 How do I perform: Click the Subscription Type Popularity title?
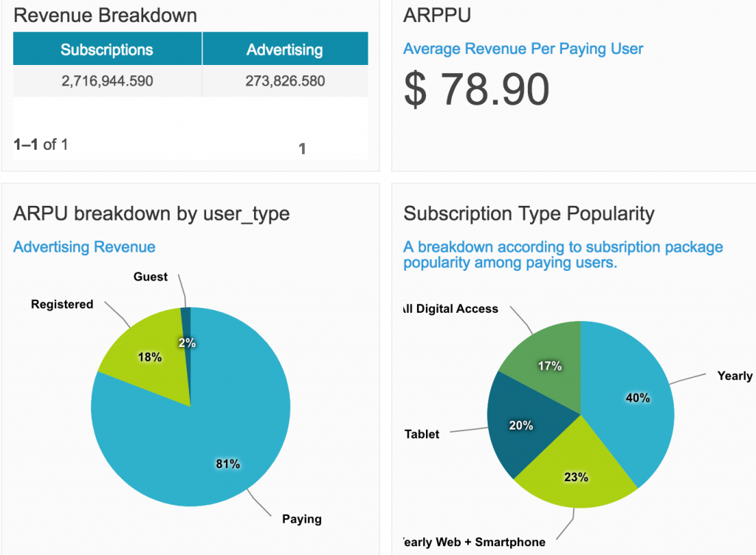click(x=529, y=213)
